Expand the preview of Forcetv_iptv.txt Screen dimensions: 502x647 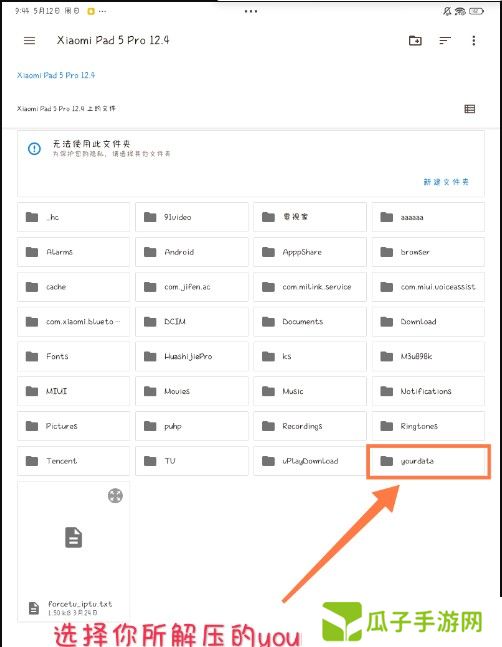pyautogui.click(x=115, y=495)
